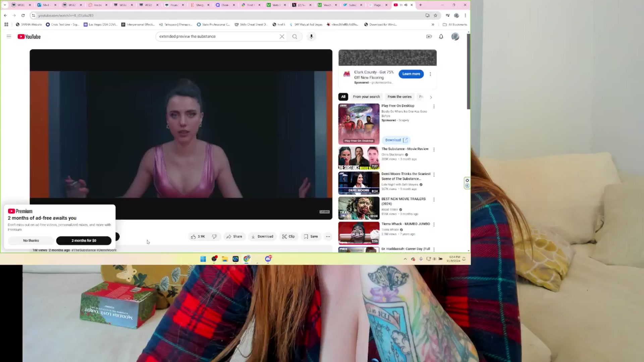
Task: Open options for The Substance Movie Review video
Action: click(x=434, y=149)
